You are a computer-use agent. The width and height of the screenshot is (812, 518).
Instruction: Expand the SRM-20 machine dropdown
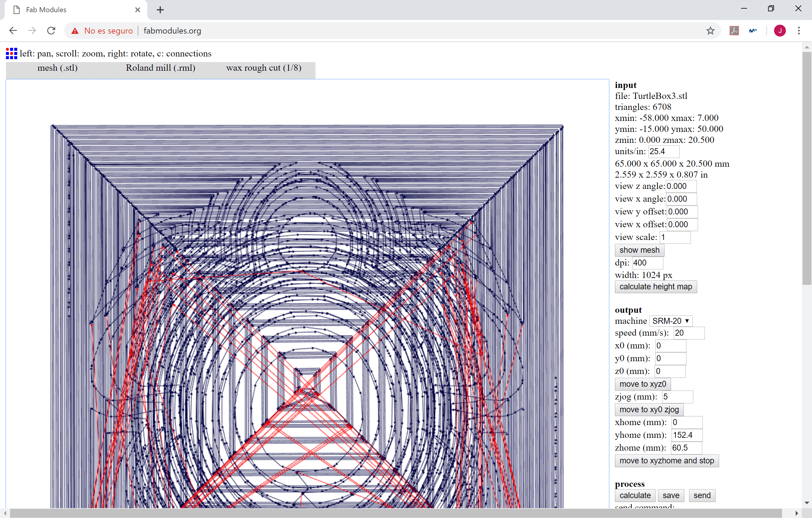[670, 320]
